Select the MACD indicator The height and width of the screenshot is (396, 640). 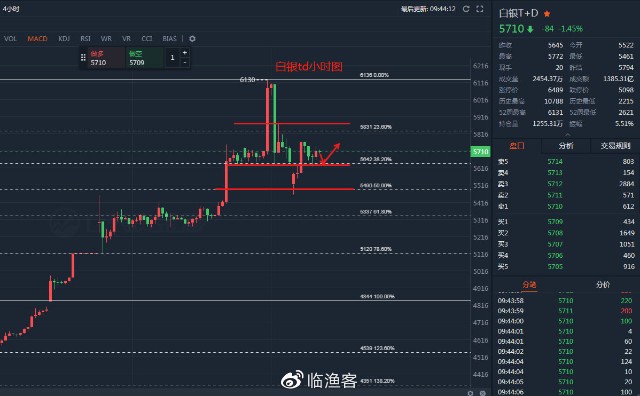click(x=38, y=38)
